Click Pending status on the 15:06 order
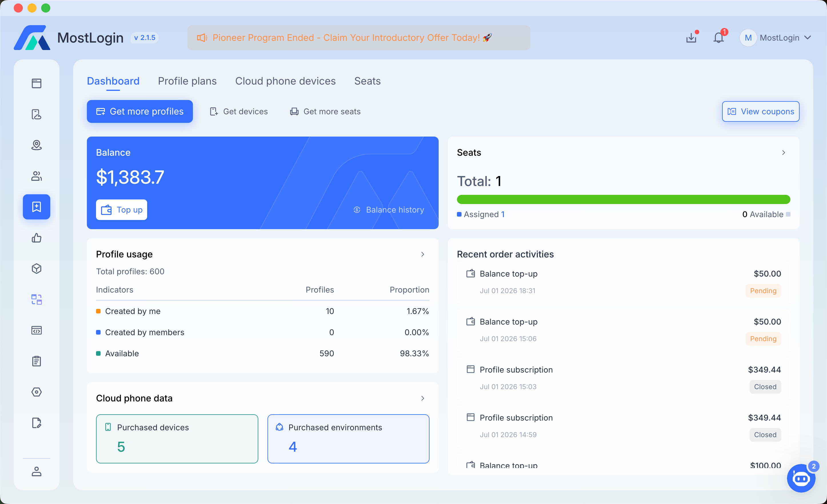The height and width of the screenshot is (504, 827). tap(763, 339)
